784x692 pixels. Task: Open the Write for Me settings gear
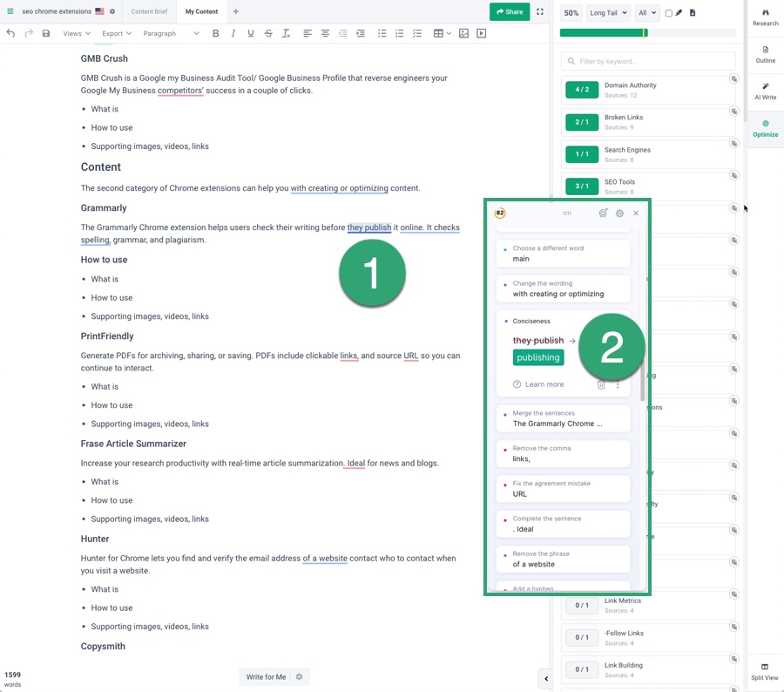pos(299,676)
